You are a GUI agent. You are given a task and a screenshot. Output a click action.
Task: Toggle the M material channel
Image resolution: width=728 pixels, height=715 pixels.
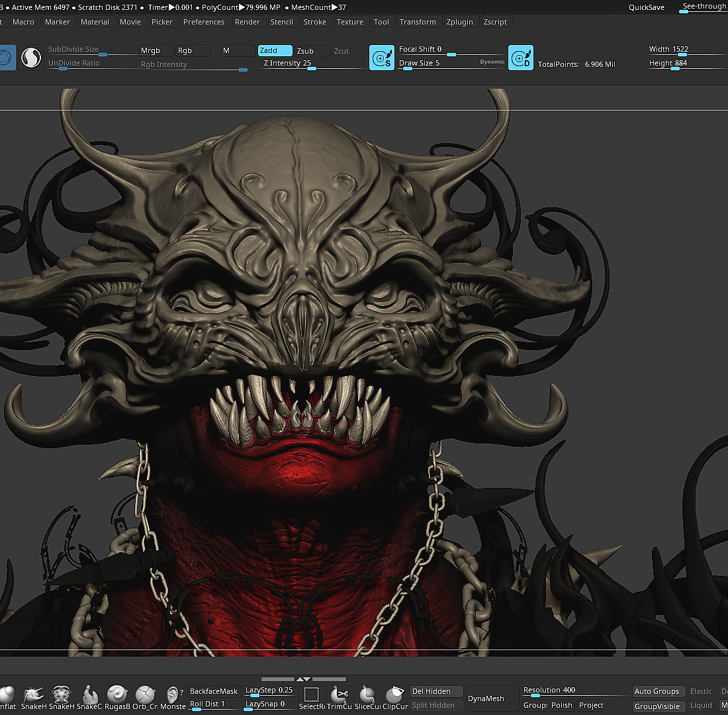238,50
